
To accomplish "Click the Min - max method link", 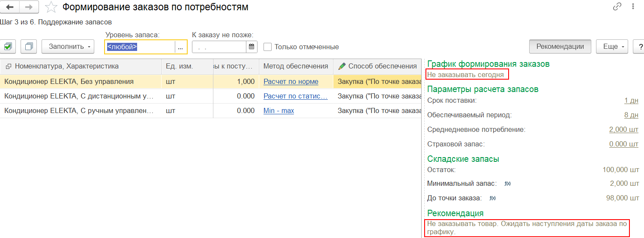I will pyautogui.click(x=279, y=111).
